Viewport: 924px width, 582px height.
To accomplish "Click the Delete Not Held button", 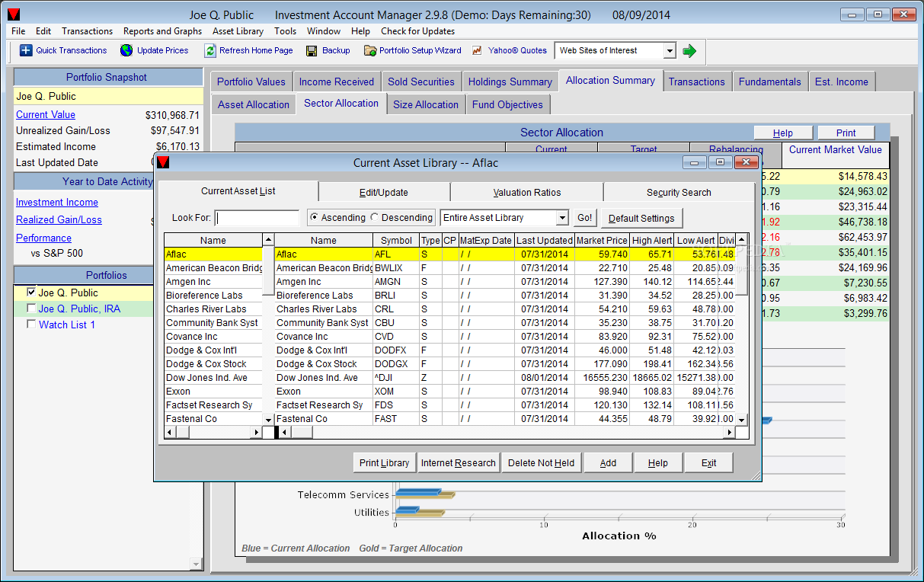I will pyautogui.click(x=541, y=462).
